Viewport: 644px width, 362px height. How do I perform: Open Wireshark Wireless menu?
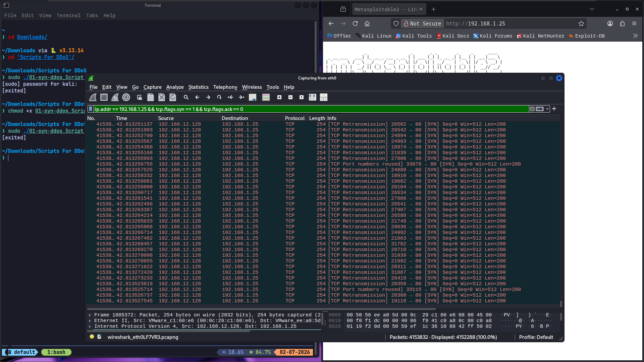click(x=252, y=87)
